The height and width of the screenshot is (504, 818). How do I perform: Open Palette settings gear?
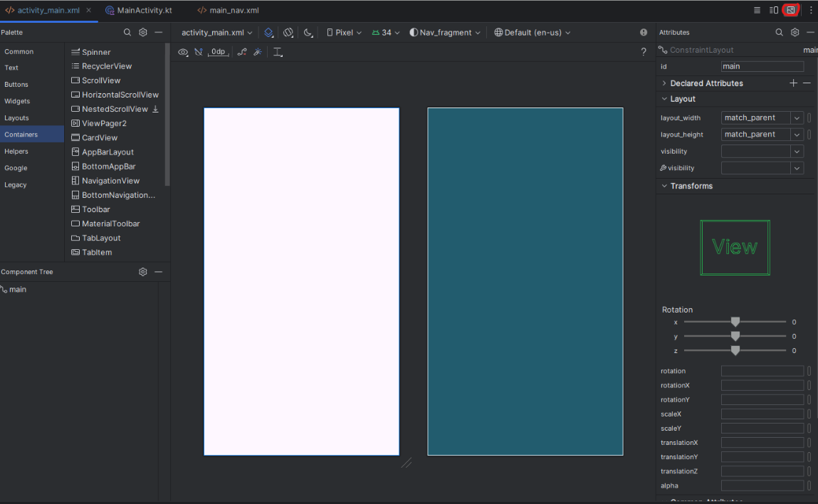coord(143,32)
